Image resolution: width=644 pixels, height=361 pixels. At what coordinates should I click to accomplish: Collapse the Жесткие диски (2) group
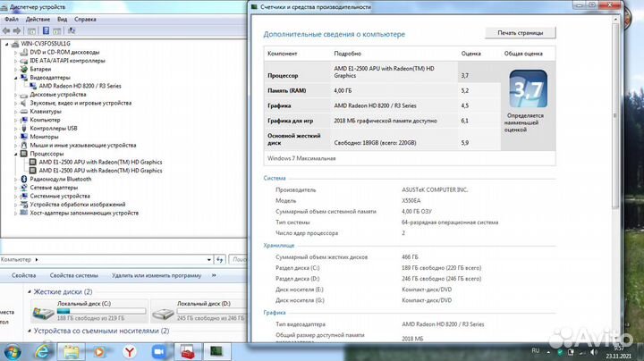pos(30,291)
